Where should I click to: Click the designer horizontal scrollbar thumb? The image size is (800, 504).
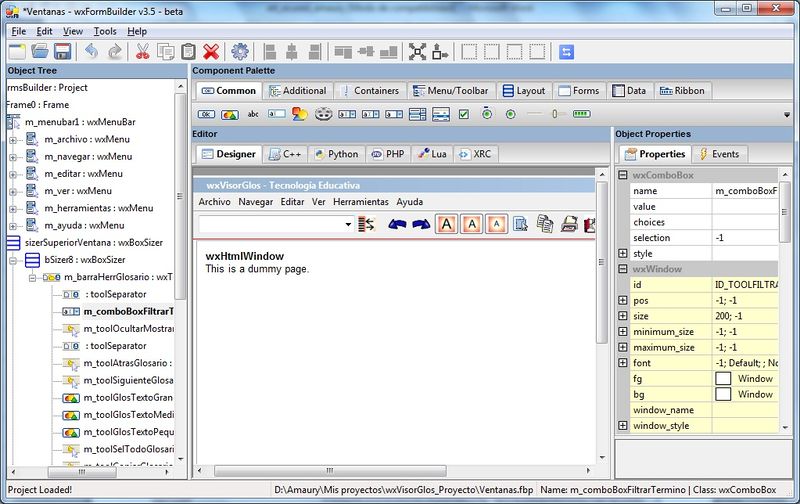(330, 470)
